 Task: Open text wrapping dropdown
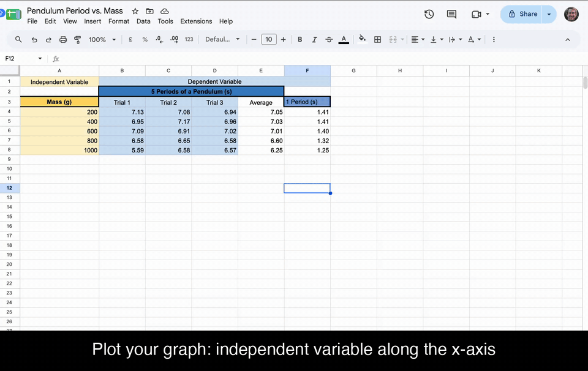pyautogui.click(x=455, y=39)
